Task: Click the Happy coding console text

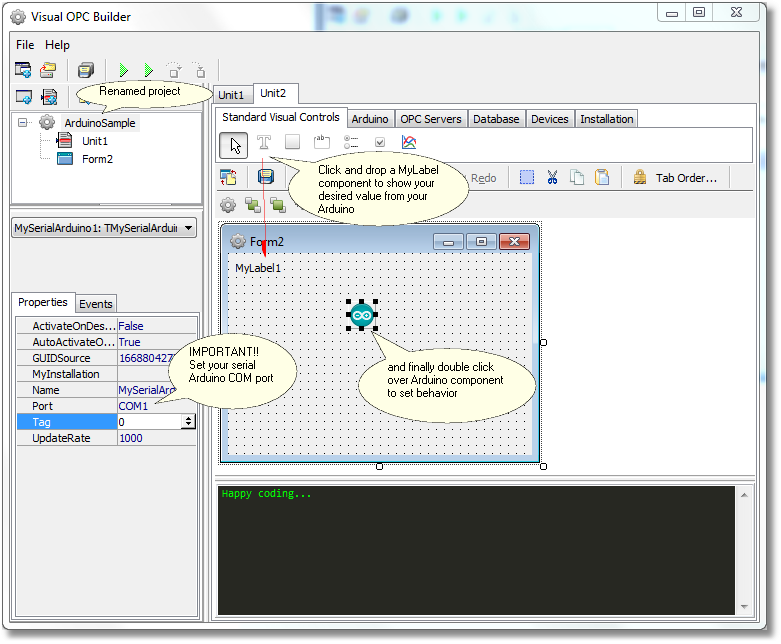Action: [x=266, y=494]
